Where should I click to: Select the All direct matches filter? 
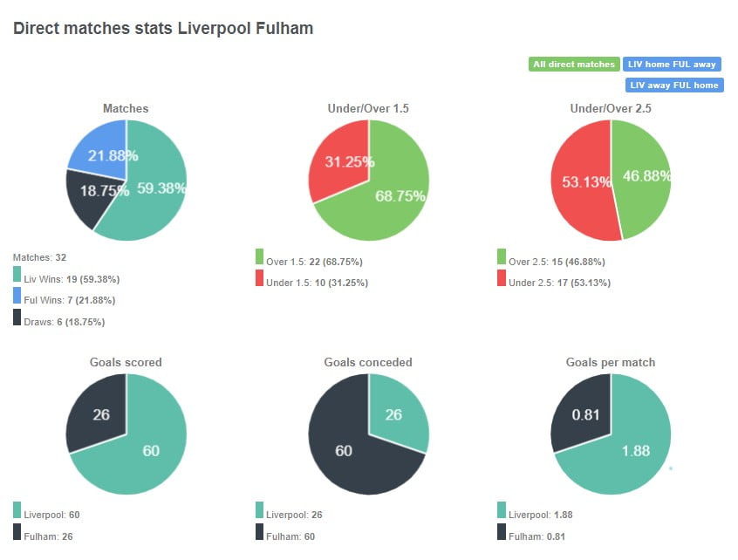pyautogui.click(x=573, y=64)
